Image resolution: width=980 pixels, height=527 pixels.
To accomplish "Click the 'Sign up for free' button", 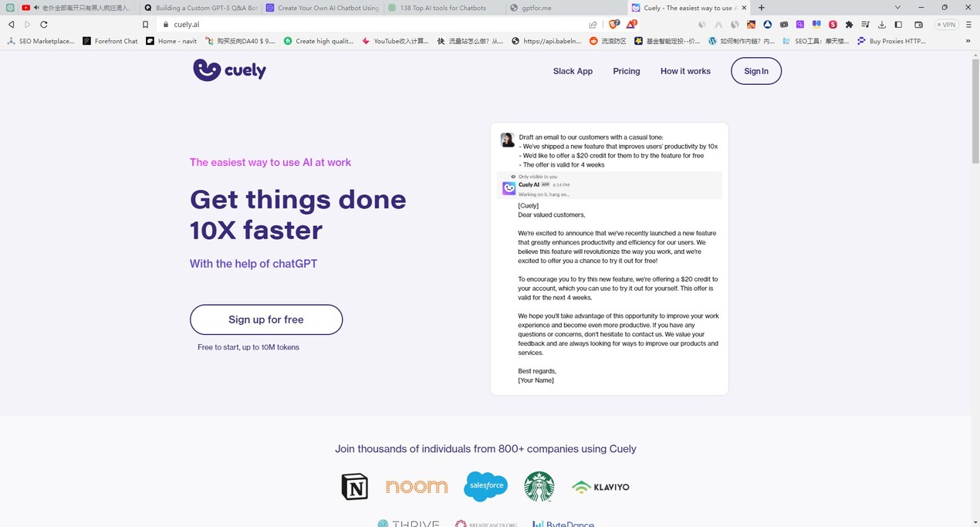I will point(265,319).
